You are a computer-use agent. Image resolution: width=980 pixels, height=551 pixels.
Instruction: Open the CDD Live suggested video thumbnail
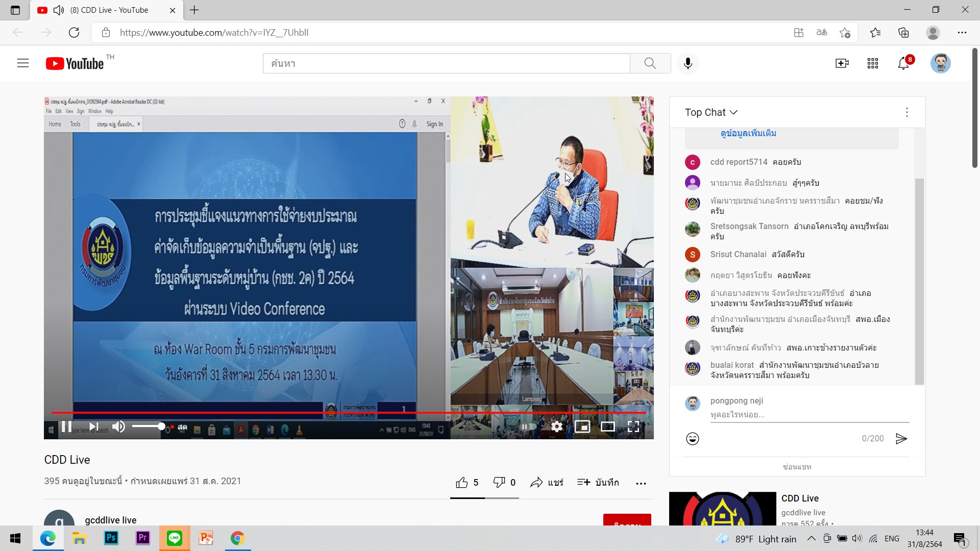click(722, 509)
